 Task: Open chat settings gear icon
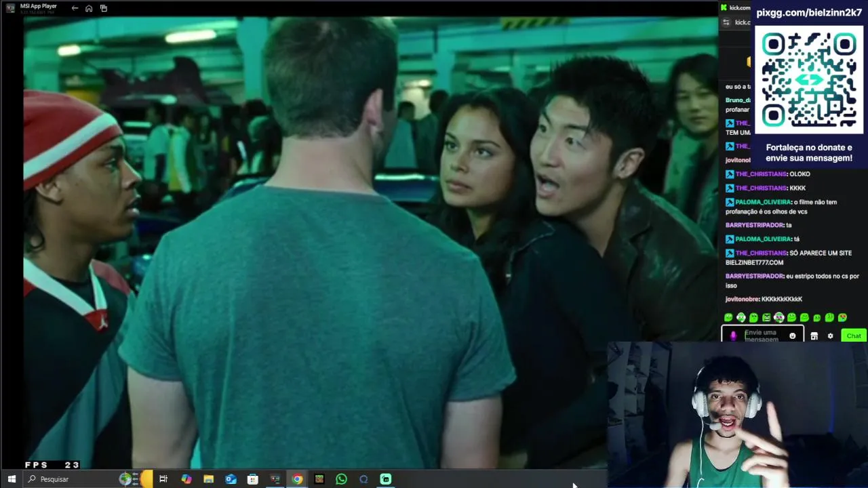(830, 336)
